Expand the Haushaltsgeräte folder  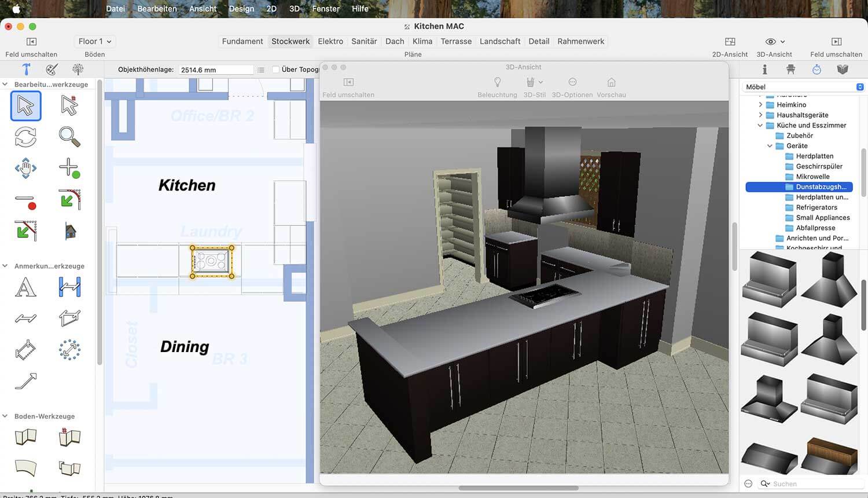click(760, 115)
